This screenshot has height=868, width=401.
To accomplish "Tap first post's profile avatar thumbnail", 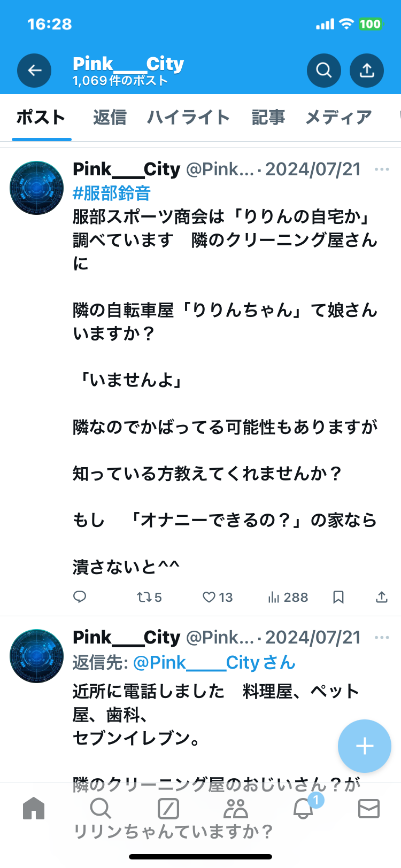I will [x=37, y=188].
